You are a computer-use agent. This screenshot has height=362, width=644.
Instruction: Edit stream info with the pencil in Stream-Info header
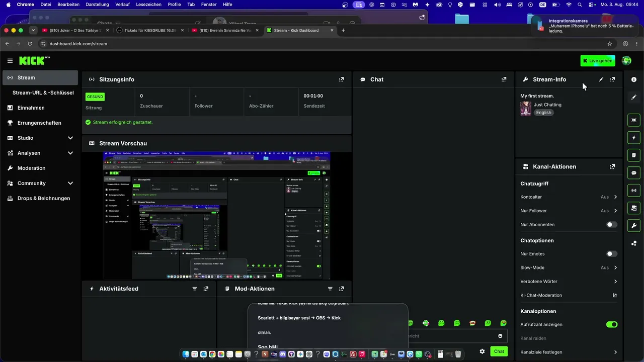(601, 79)
